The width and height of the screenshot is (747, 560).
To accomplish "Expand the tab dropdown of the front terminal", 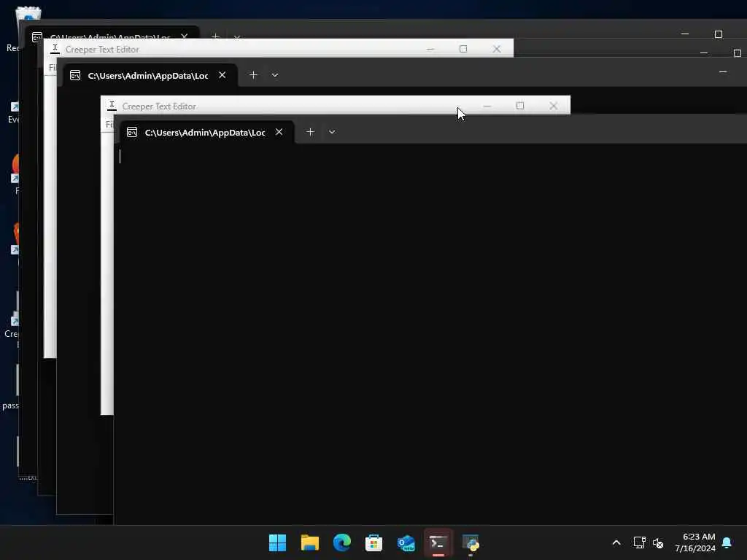I will click(332, 132).
